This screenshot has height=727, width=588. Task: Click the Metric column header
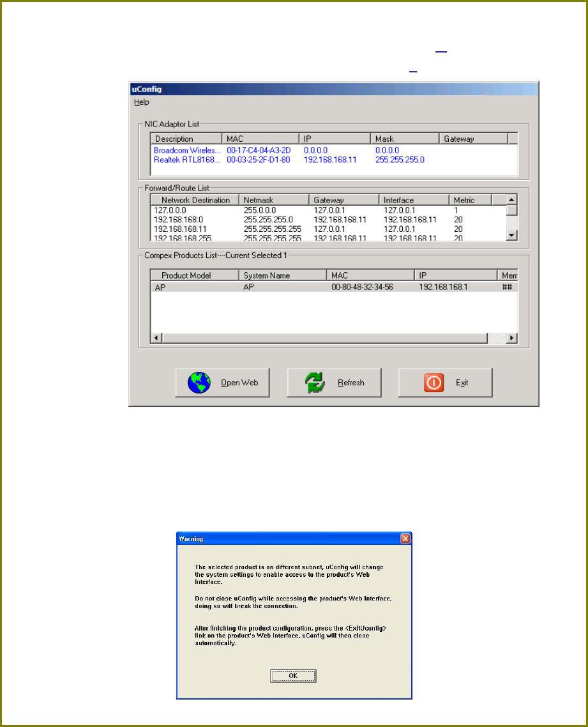click(470, 200)
